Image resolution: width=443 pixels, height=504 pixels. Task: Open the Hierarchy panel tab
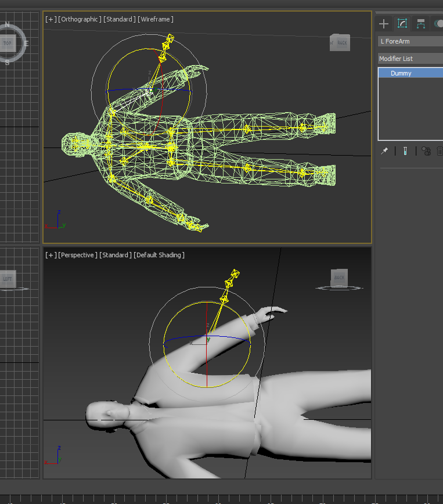tap(421, 24)
